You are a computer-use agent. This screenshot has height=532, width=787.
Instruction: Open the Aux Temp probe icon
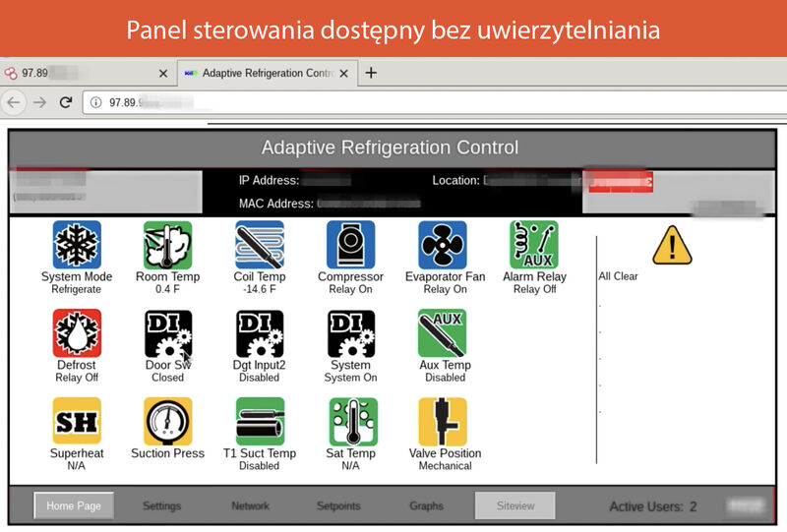click(x=442, y=333)
